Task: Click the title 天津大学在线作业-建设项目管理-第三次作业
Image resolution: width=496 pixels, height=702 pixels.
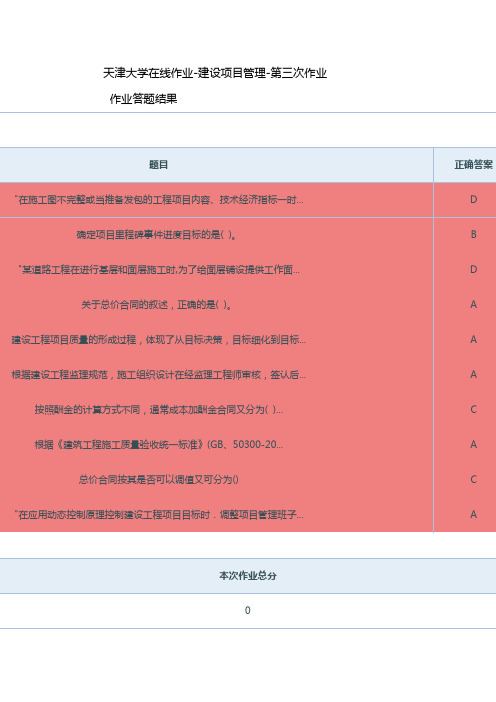Action: (215, 73)
